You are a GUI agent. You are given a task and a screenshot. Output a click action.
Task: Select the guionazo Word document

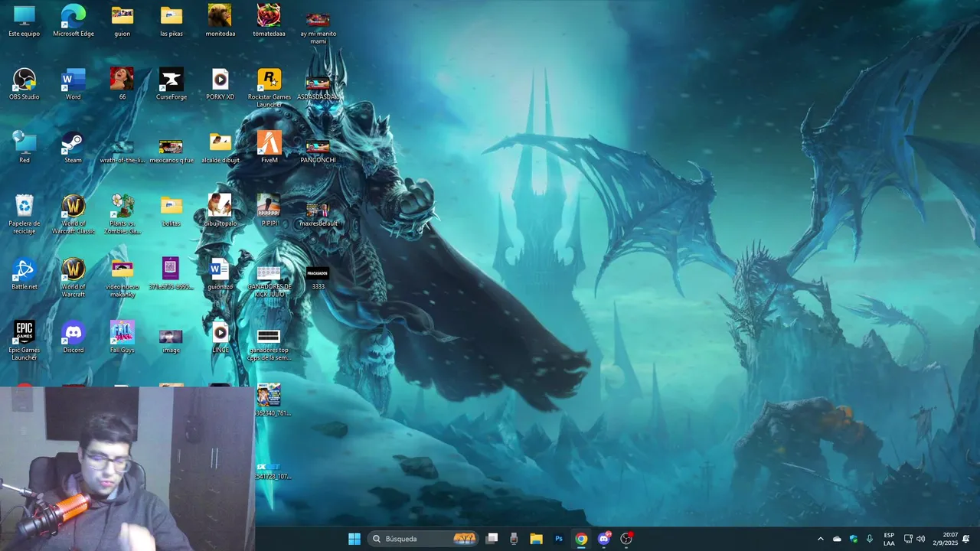(x=220, y=274)
